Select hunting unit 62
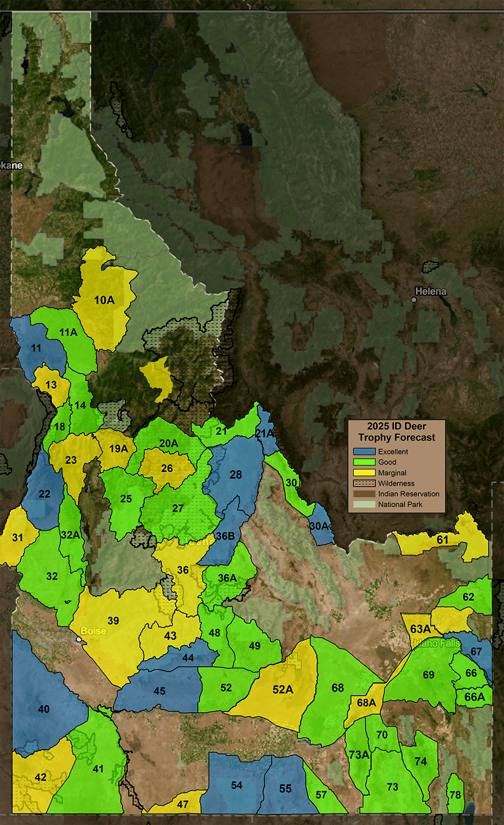This screenshot has height=825, width=504. pos(468,597)
